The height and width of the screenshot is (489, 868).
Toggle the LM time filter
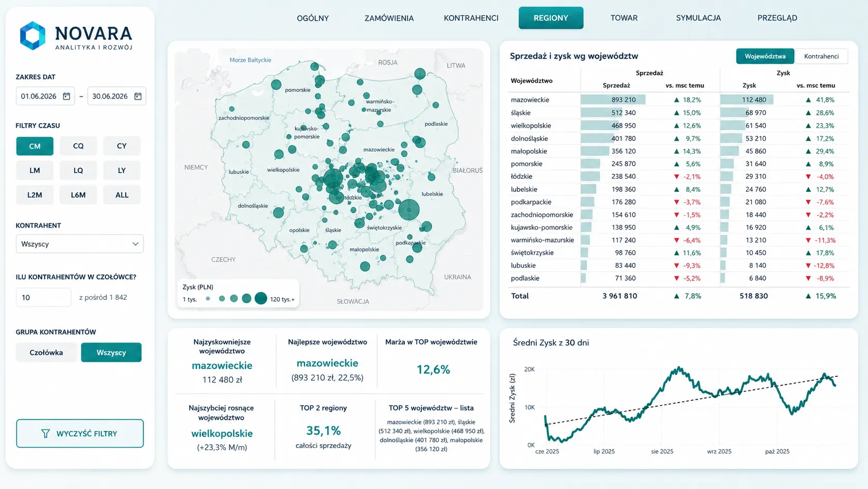click(35, 170)
